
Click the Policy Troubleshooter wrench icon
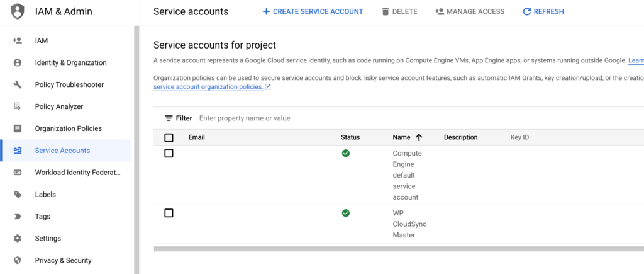pos(18,84)
